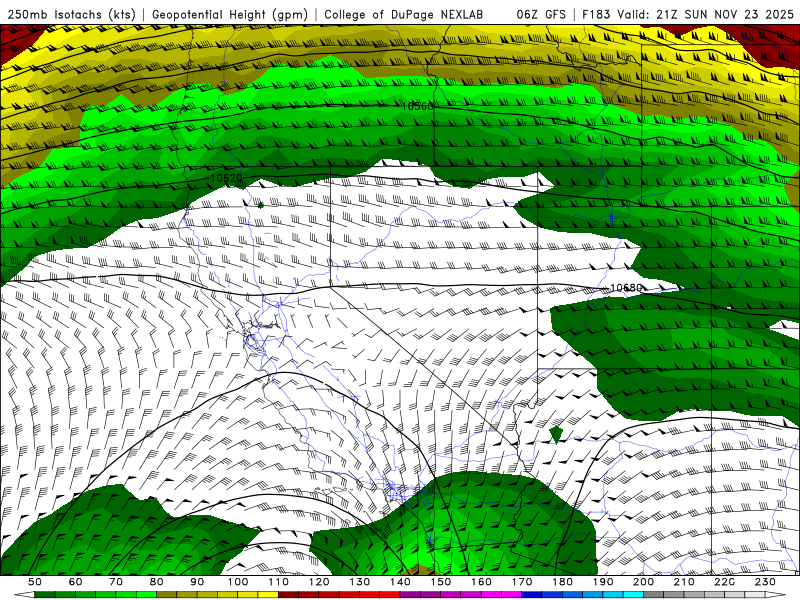Click the color bar label 50

(35, 582)
